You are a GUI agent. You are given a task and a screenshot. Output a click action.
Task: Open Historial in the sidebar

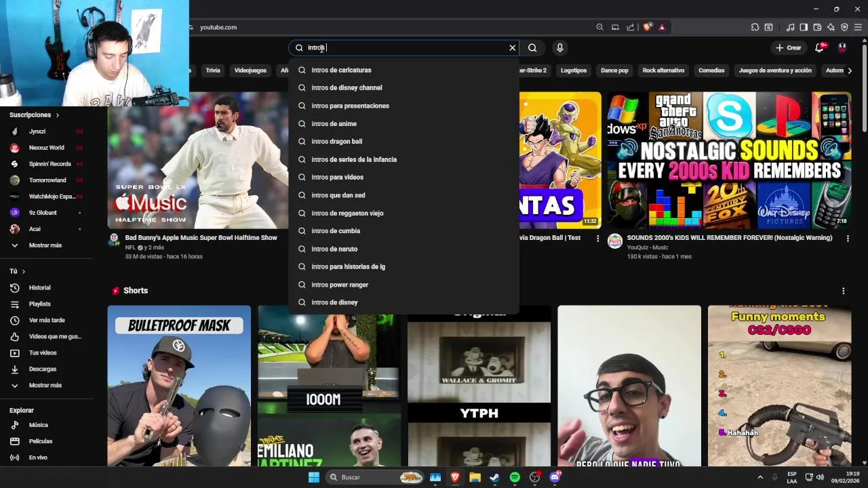pyautogui.click(x=46, y=288)
